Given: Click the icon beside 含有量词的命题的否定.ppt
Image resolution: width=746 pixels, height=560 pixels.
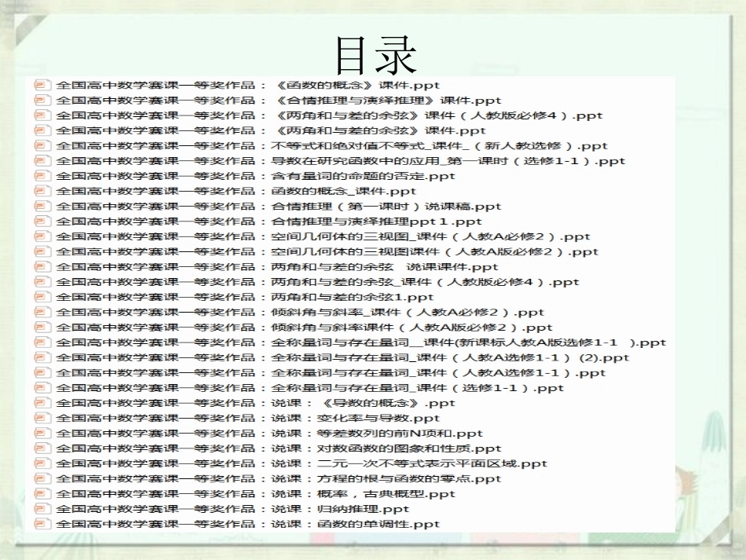Looking at the screenshot, I should click(x=42, y=176).
